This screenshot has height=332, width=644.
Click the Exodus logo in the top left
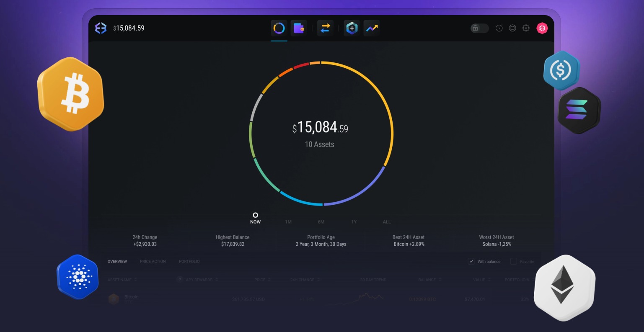(100, 28)
